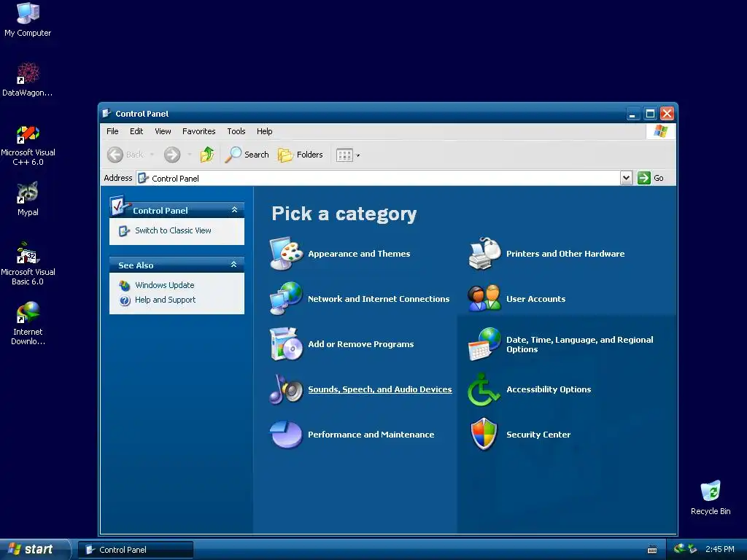Open the Appearance and Themes palette icon
Image resolution: width=747 pixels, height=560 pixels.
[x=286, y=253]
